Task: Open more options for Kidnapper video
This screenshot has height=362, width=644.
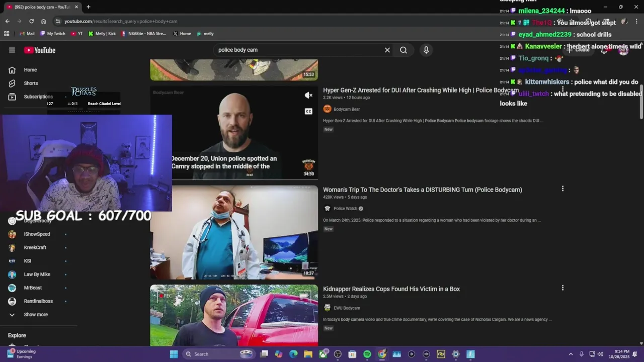Action: (x=562, y=288)
